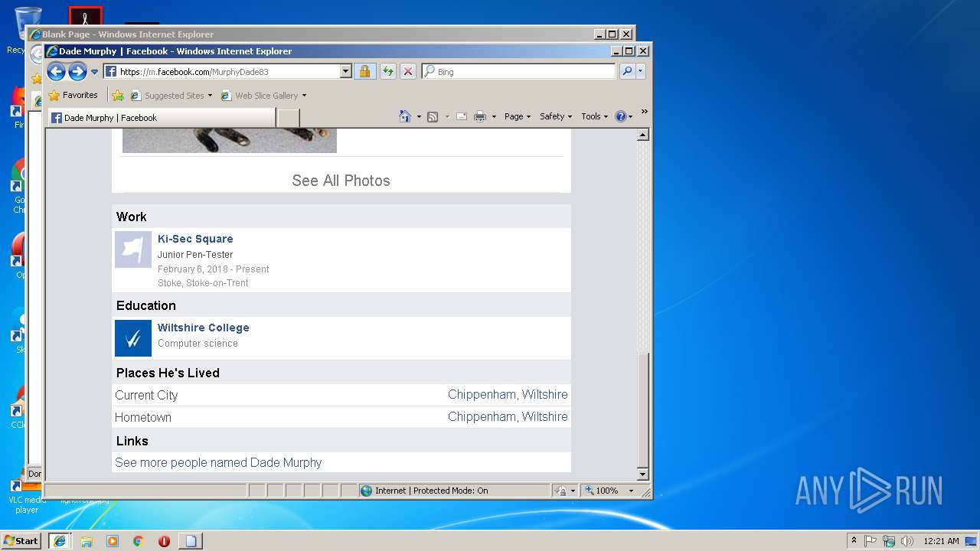Screen dimensions: 980x551
Task: Click the Home icon in command bar
Action: point(405,116)
